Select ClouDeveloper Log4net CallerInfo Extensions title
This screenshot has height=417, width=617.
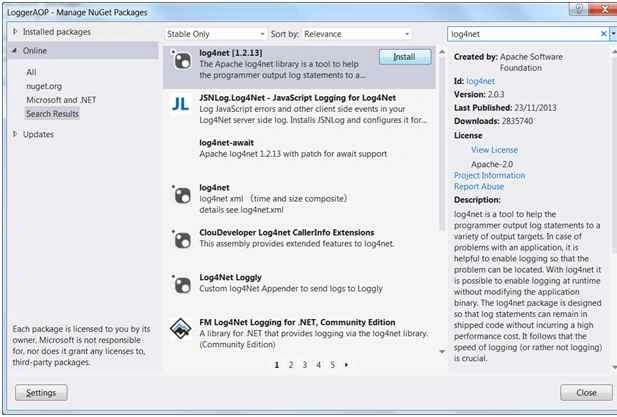286,232
